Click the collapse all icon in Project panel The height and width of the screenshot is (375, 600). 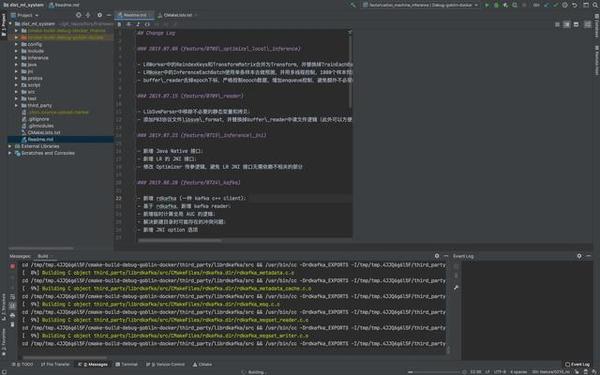[x=88, y=15]
